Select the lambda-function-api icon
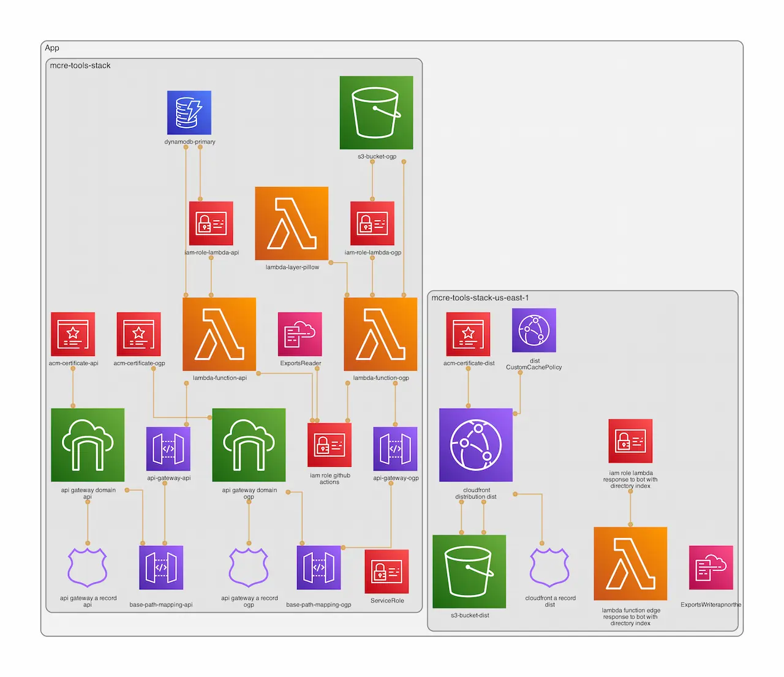The height and width of the screenshot is (677, 784). click(219, 334)
